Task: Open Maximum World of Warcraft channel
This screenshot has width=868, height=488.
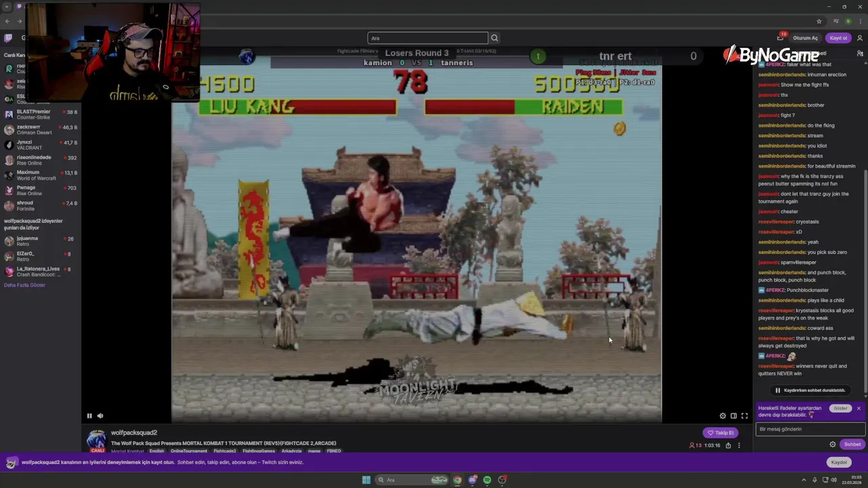Action: (41, 176)
